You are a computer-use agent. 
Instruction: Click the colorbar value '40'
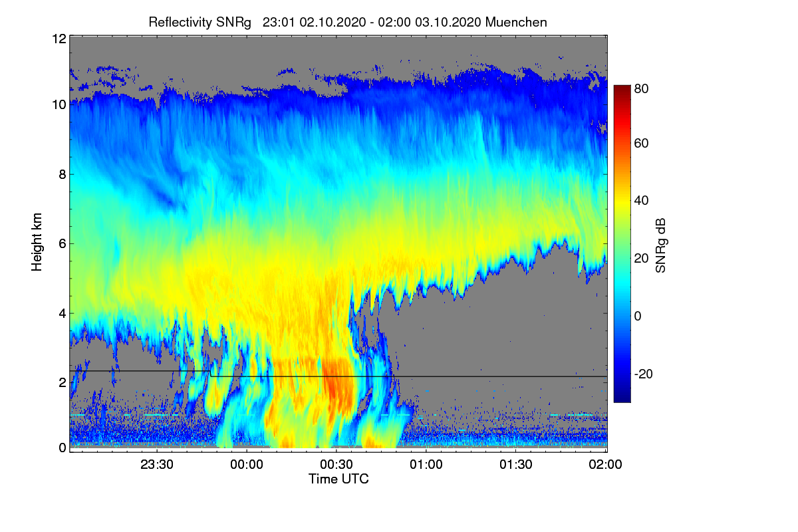click(x=642, y=201)
